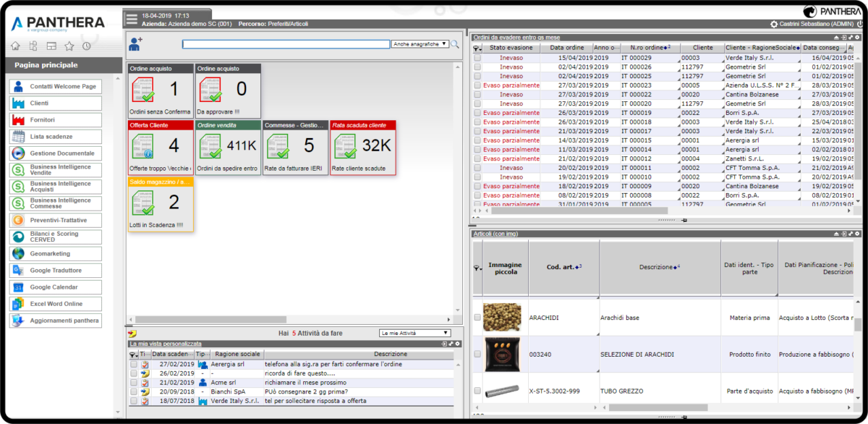Image resolution: width=868 pixels, height=424 pixels.
Task: Click the add contact person icon
Action: (135, 44)
